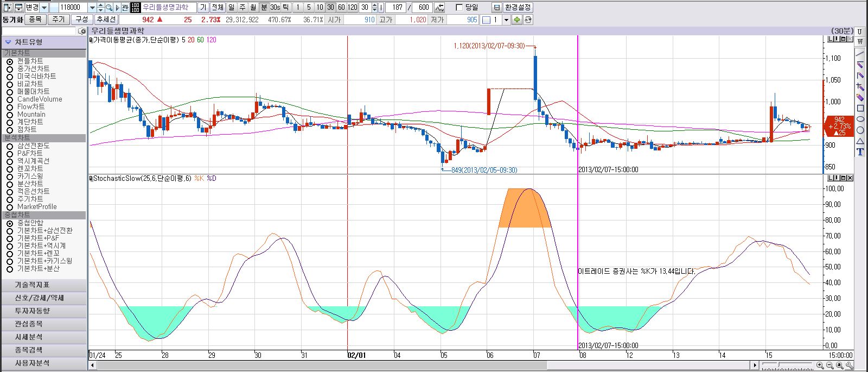Click the green plus add icon

(x=517, y=20)
